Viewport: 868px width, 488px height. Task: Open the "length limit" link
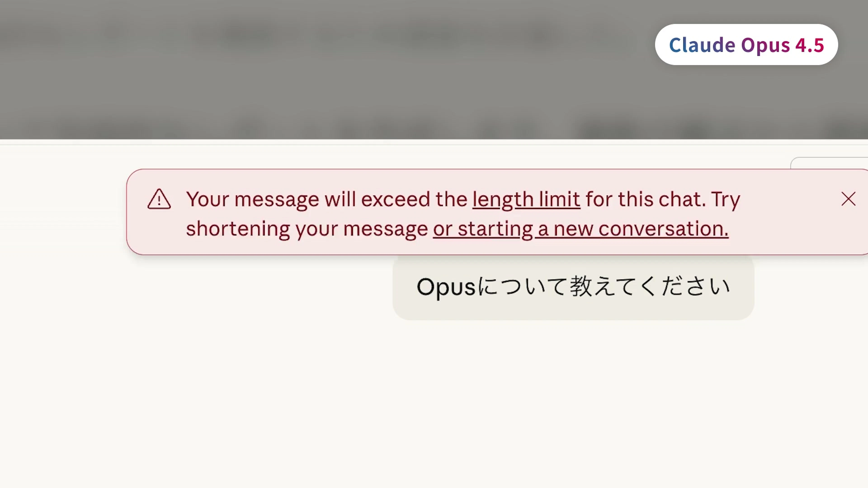click(x=526, y=199)
